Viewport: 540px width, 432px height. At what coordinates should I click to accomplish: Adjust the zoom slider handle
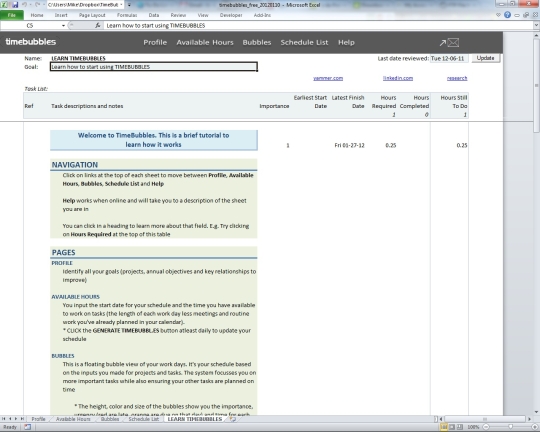click(510, 427)
